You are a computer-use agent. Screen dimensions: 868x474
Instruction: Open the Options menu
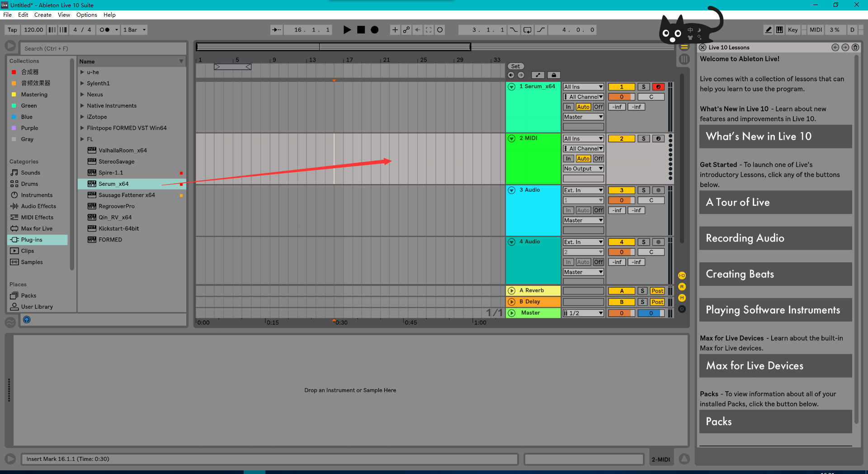(87, 15)
